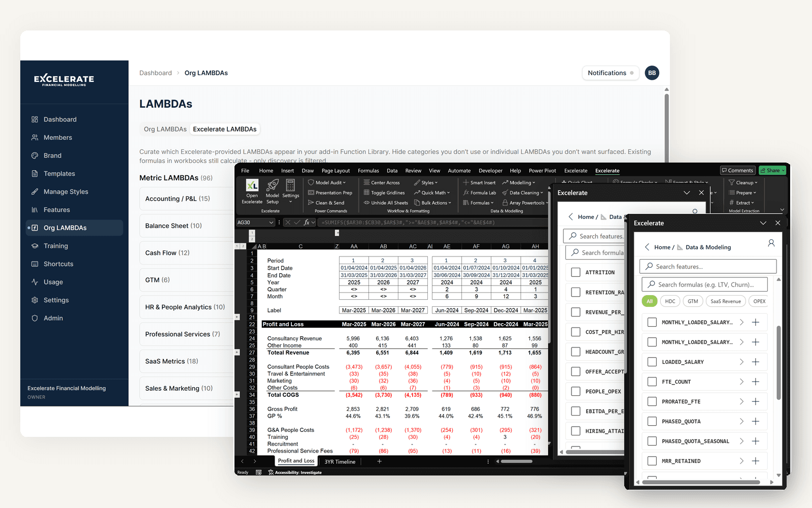
Task: Click the vertical scrollbar in front Excelerate pane
Action: (x=779, y=362)
